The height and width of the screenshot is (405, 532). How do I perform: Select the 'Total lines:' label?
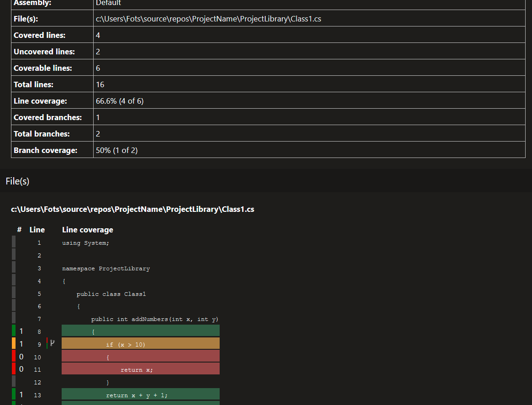(33, 84)
